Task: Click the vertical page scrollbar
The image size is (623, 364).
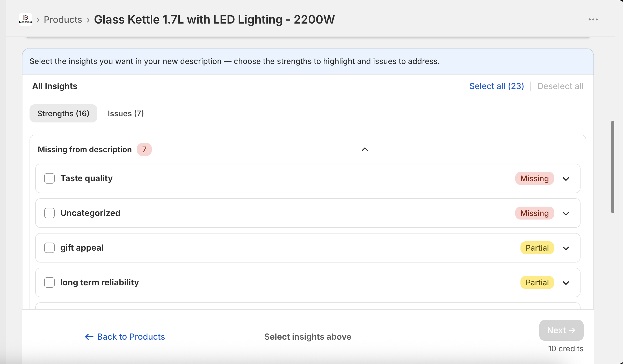Action: coord(612,167)
